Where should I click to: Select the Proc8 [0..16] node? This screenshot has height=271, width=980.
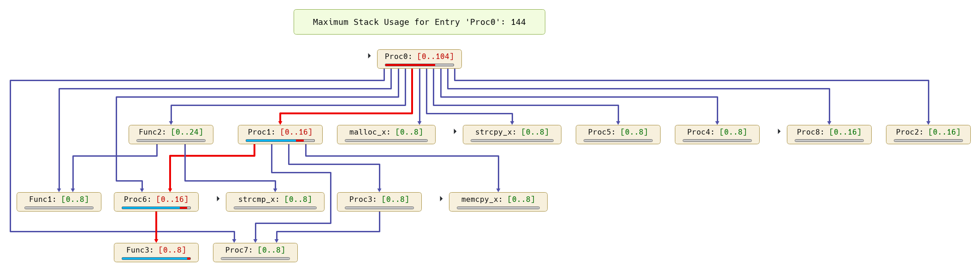click(x=829, y=135)
